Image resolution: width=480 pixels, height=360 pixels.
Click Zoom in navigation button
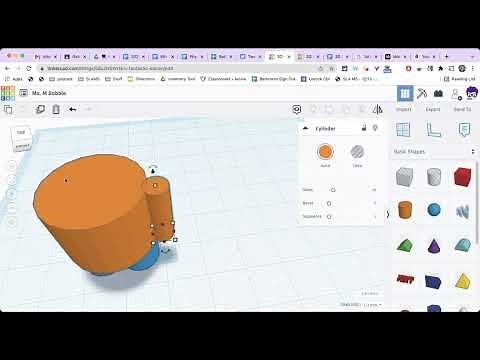(x=12, y=194)
